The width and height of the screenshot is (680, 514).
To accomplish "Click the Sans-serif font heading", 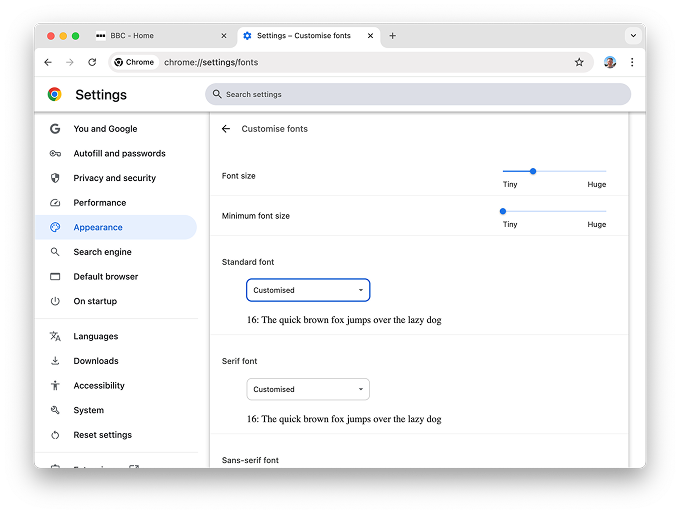I will pos(250,460).
